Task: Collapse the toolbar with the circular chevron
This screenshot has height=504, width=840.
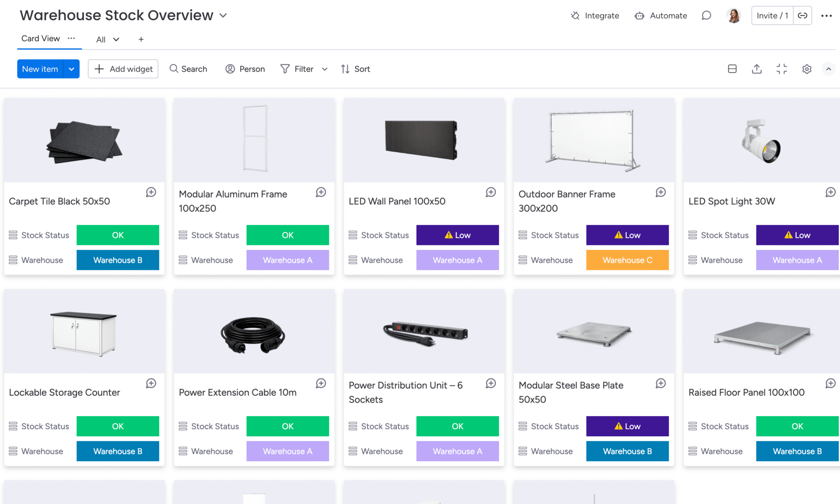Action: (829, 69)
